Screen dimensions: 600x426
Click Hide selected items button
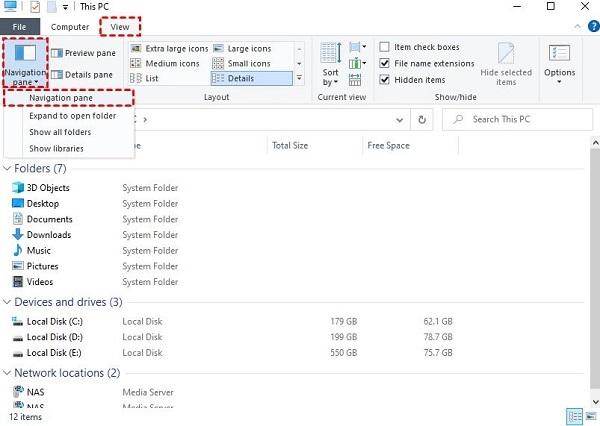pyautogui.click(x=506, y=64)
